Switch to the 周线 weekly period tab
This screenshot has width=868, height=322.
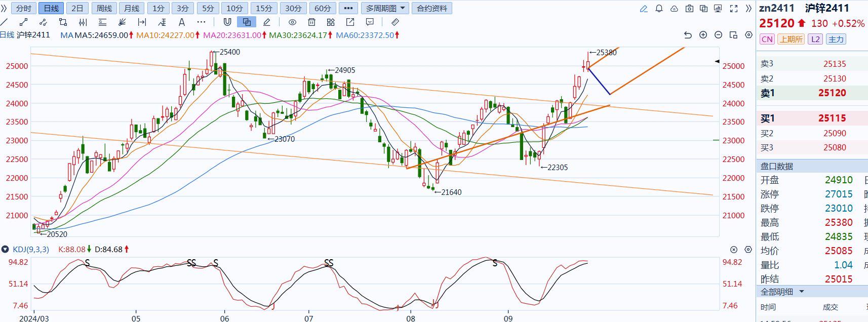pyautogui.click(x=104, y=9)
